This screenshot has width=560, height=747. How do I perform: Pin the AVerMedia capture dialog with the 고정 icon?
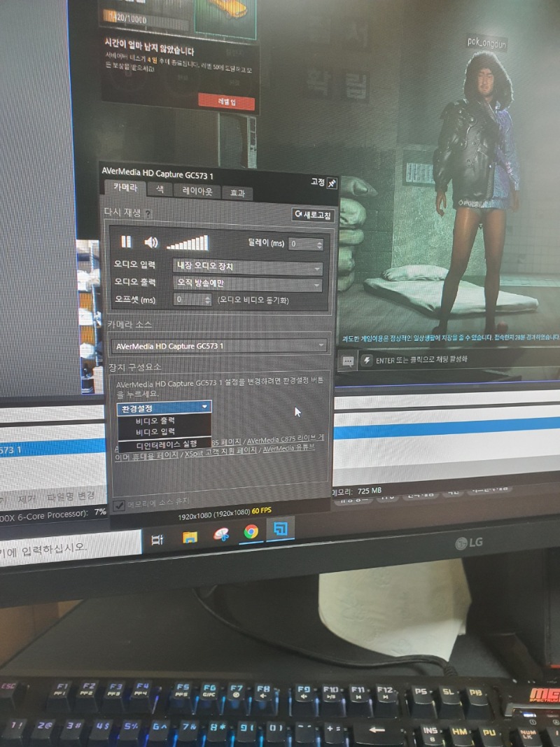click(332, 183)
